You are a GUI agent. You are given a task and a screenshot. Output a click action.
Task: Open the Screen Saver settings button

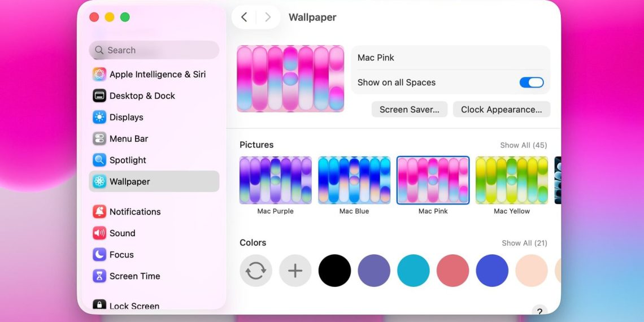409,110
